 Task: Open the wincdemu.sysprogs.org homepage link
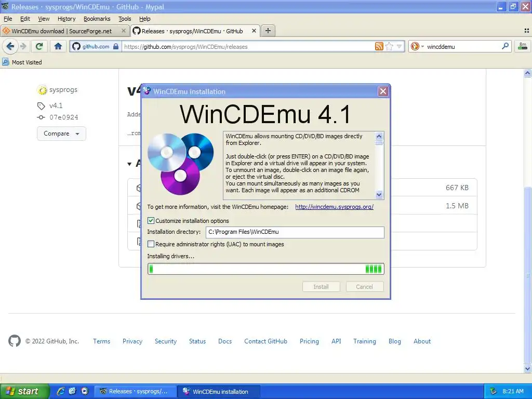[334, 207]
